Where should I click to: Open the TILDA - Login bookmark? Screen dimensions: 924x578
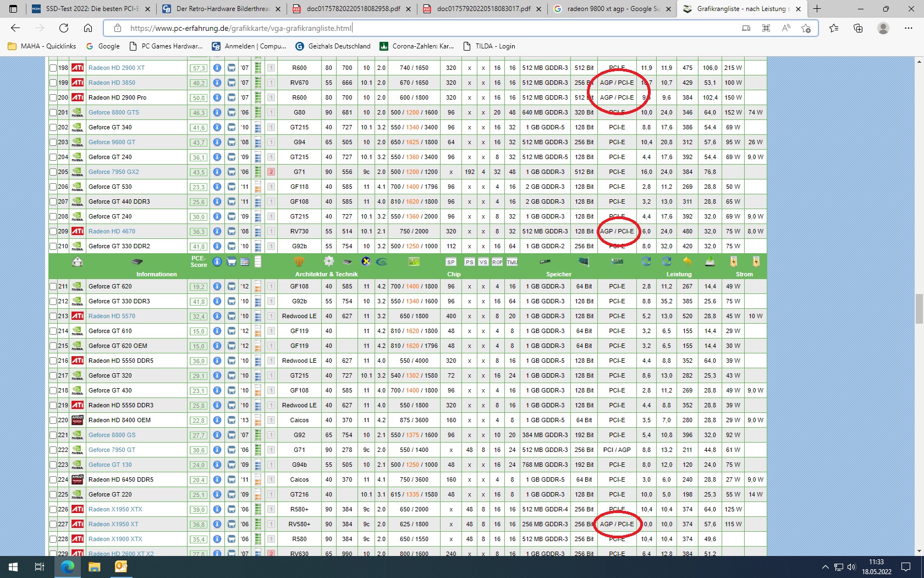pos(490,46)
